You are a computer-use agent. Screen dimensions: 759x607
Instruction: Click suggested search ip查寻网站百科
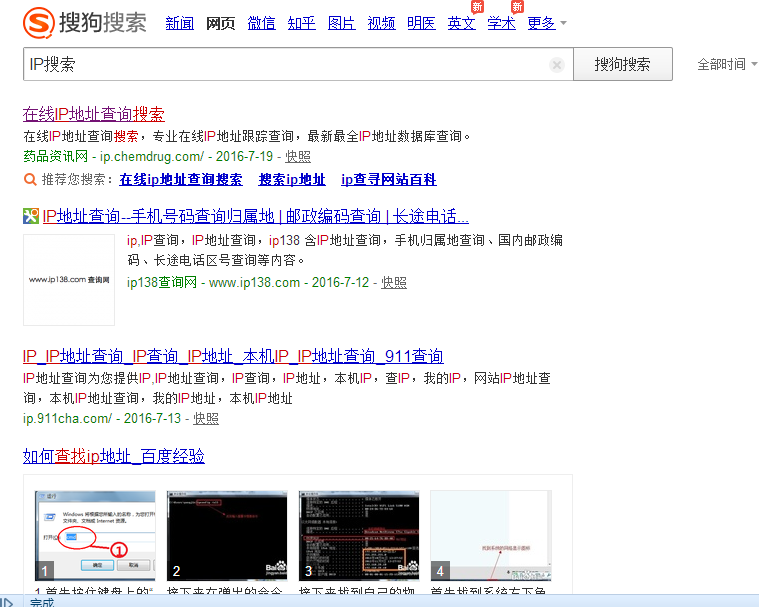(x=389, y=180)
